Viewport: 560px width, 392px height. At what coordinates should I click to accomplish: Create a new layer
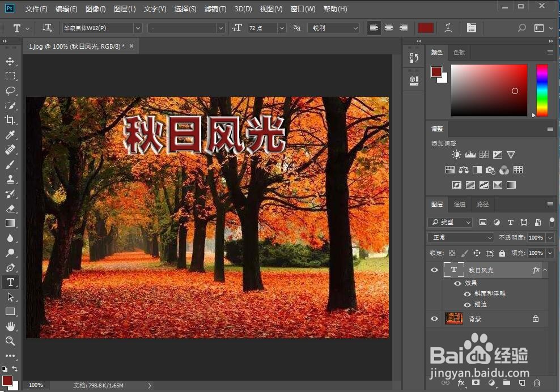point(521,384)
